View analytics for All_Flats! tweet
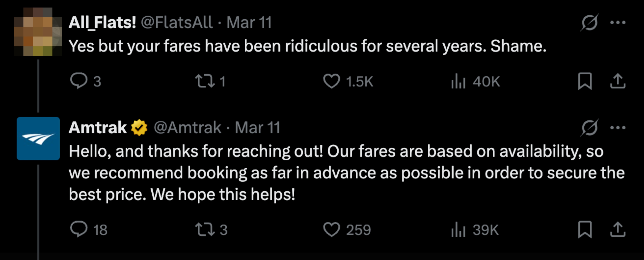This screenshot has height=260, width=644. [x=458, y=81]
